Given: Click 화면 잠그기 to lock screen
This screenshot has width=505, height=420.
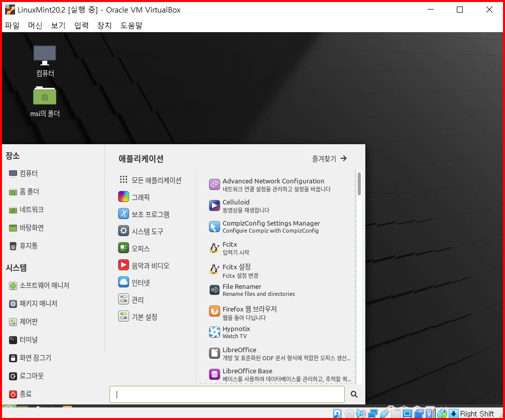Looking at the screenshot, I should (x=30, y=358).
